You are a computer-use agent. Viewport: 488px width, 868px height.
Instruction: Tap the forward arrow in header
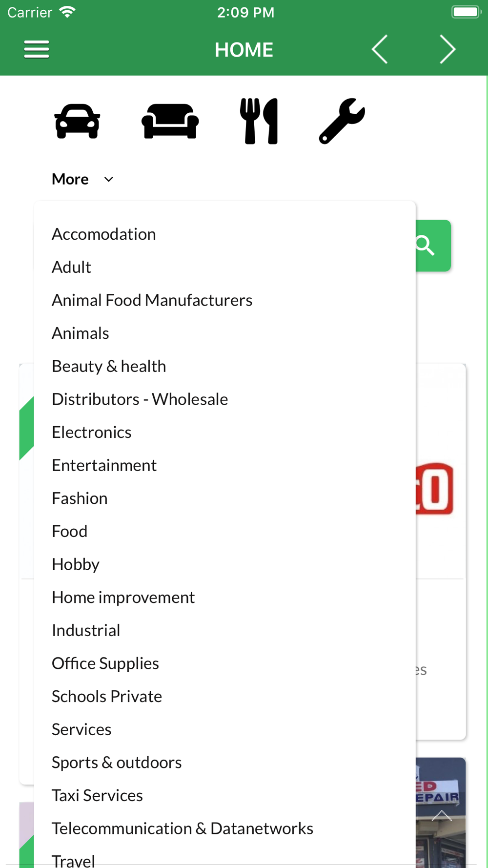click(x=447, y=49)
